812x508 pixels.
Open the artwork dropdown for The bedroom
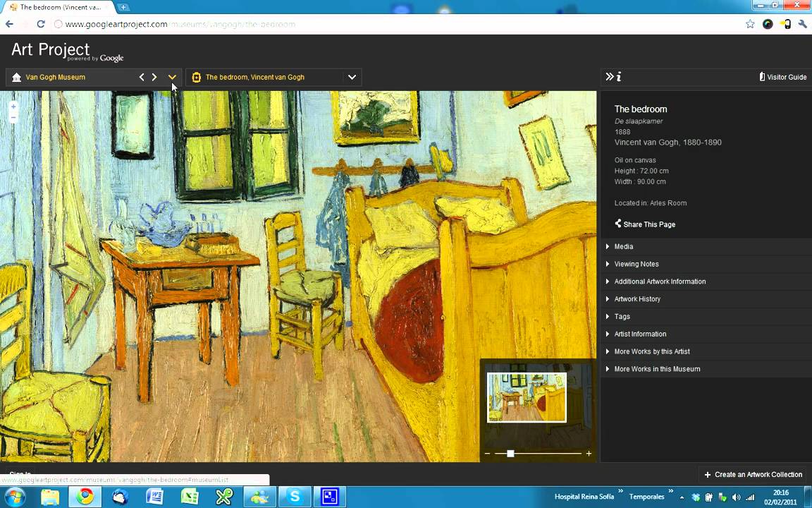point(352,77)
